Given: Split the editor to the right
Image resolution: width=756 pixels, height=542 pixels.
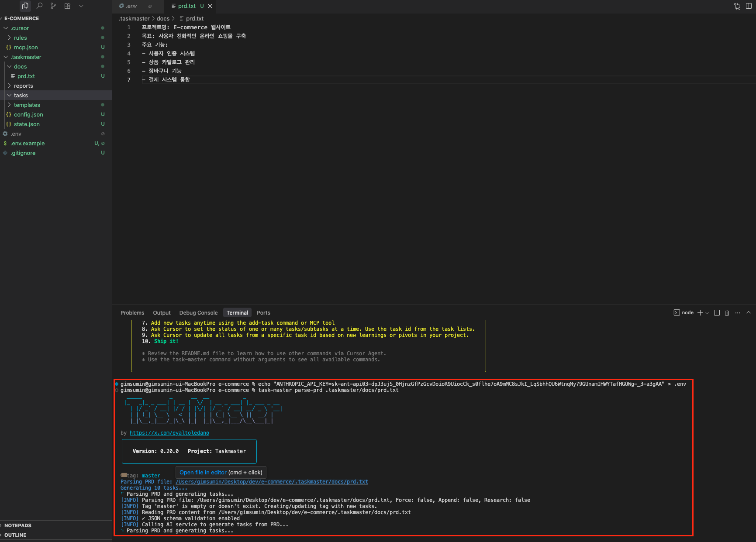Looking at the screenshot, I should [749, 6].
